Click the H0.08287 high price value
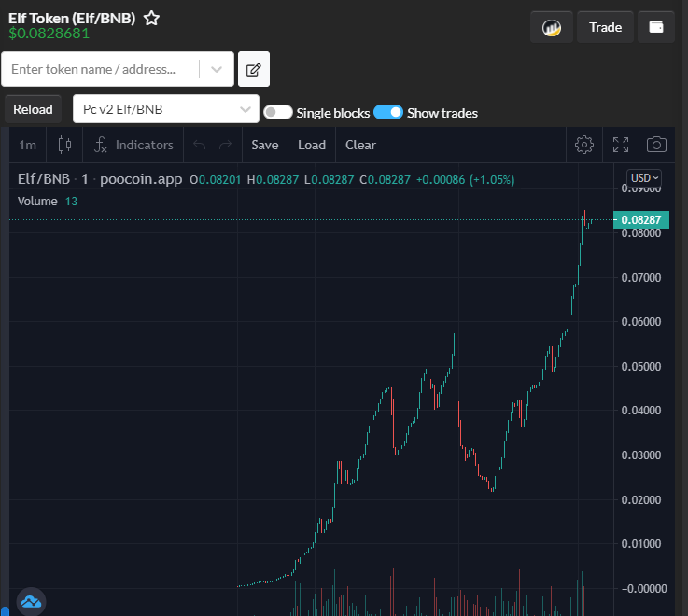The width and height of the screenshot is (688, 616). coord(273,180)
